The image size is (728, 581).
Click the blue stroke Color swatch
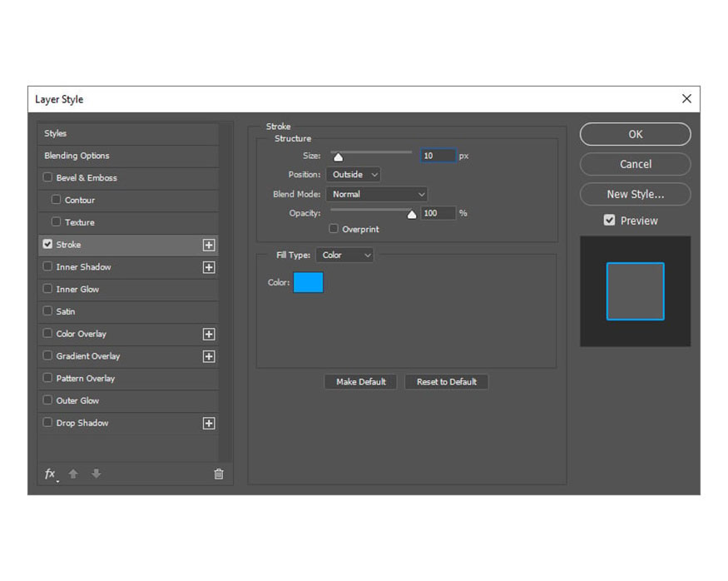[x=308, y=282]
